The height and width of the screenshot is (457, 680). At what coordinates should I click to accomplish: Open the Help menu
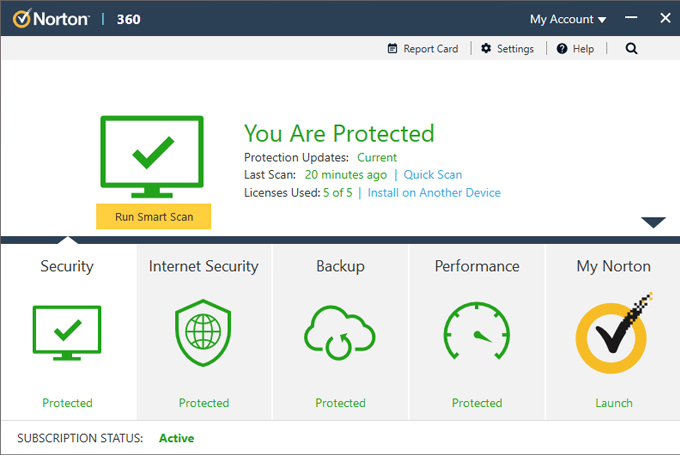pyautogui.click(x=575, y=48)
